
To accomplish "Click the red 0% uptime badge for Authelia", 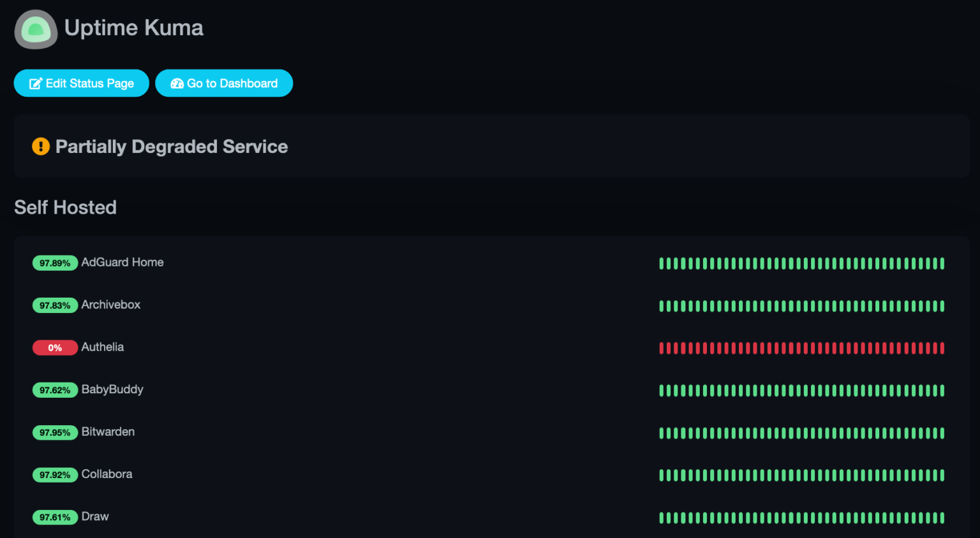I will click(55, 347).
